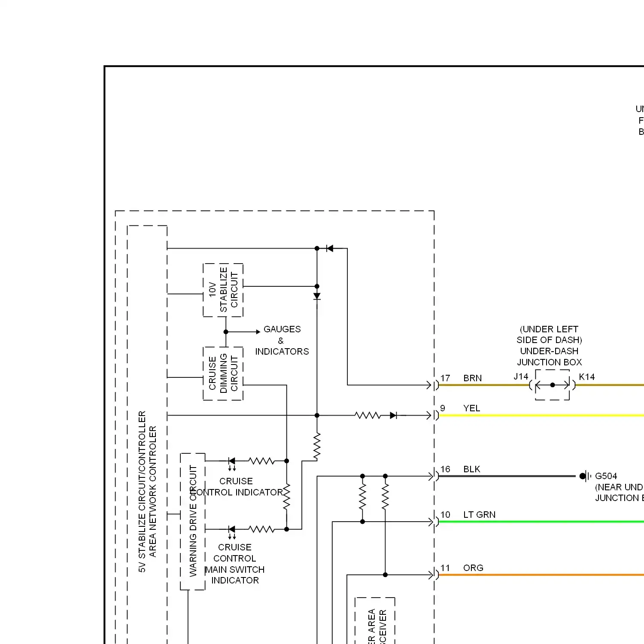
Task: Click the diode on the YEL pin 9 line
Action: (x=393, y=416)
